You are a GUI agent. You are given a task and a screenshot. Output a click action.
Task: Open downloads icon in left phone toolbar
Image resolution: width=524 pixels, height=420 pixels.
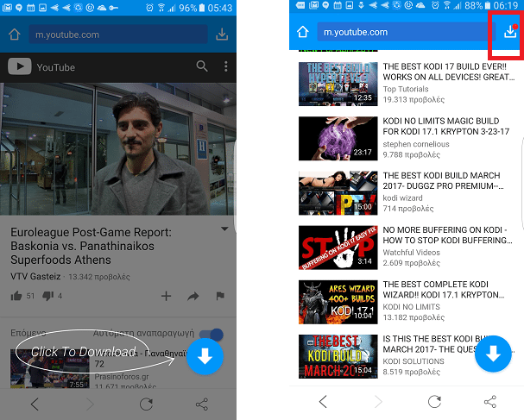[x=222, y=34]
